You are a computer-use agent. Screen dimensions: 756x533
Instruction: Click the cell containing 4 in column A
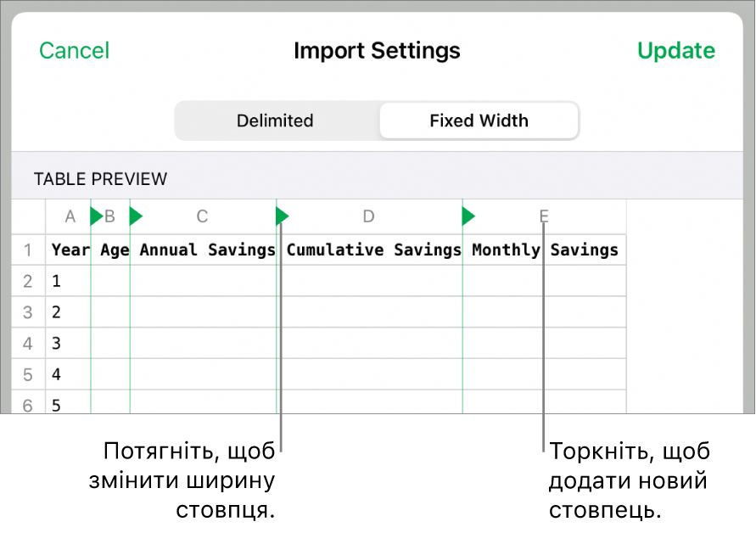pyautogui.click(x=68, y=373)
